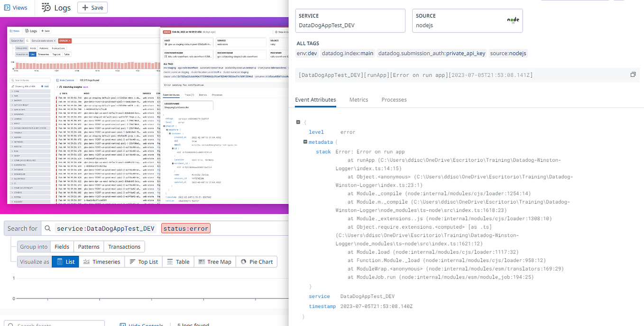
Task: Click the Search facets input field
Action: (x=54, y=324)
